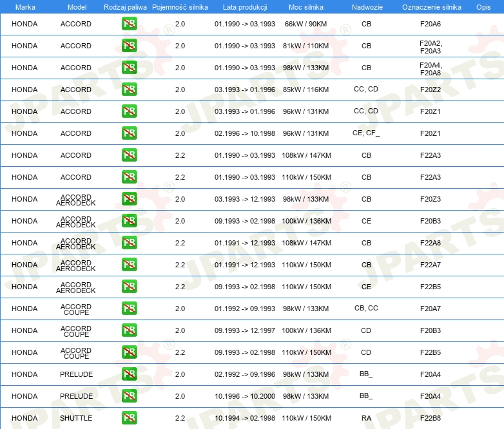Viewport: 504px width, 429px height.
Task: Click fuel icon in Prelude 10.1996 row
Action: (x=129, y=396)
